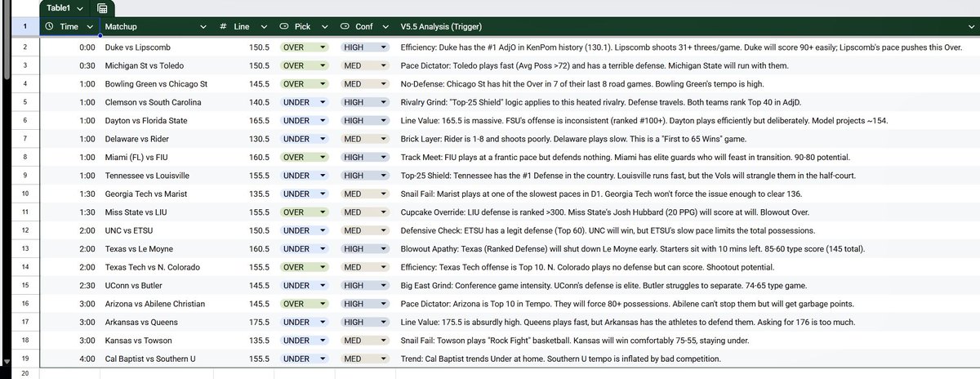Open the Pick chip for Texas vs Le Moyne
The width and height of the screenshot is (980, 379).
304,248
